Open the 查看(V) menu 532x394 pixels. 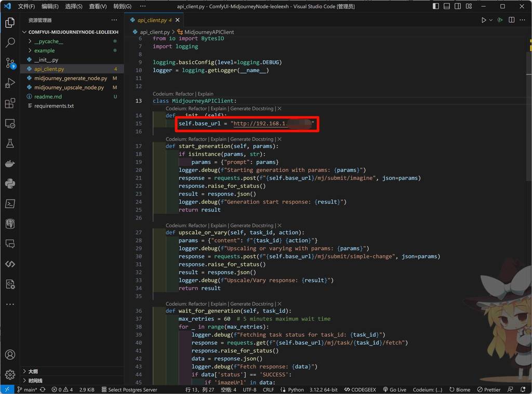98,6
